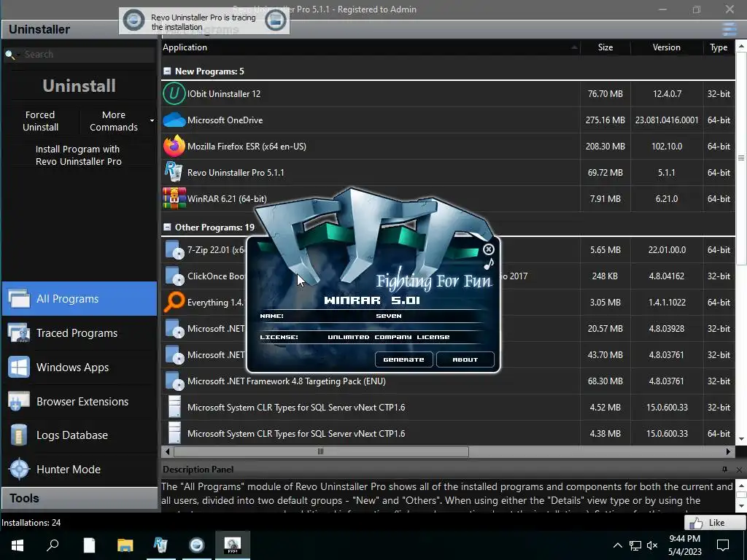Show hidden tray icons chevron
This screenshot has height=560, width=747.
pyautogui.click(x=617, y=545)
